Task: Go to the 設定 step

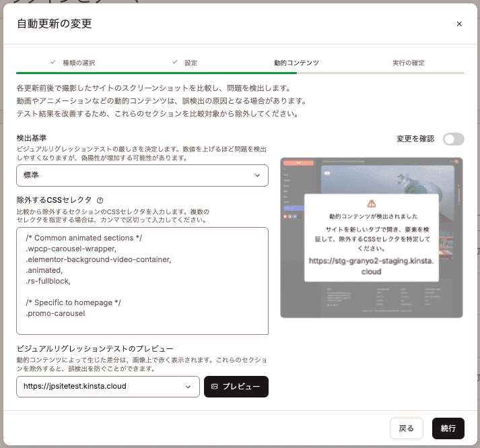Action: (x=191, y=63)
